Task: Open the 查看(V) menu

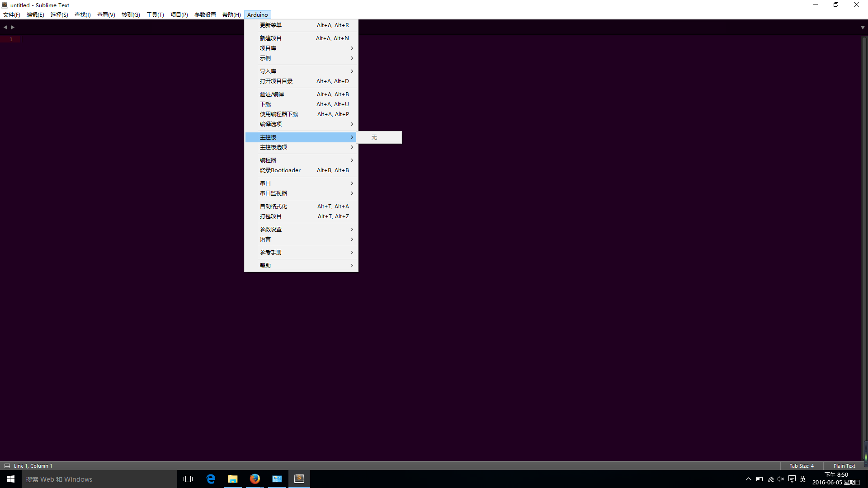Action: coord(106,15)
